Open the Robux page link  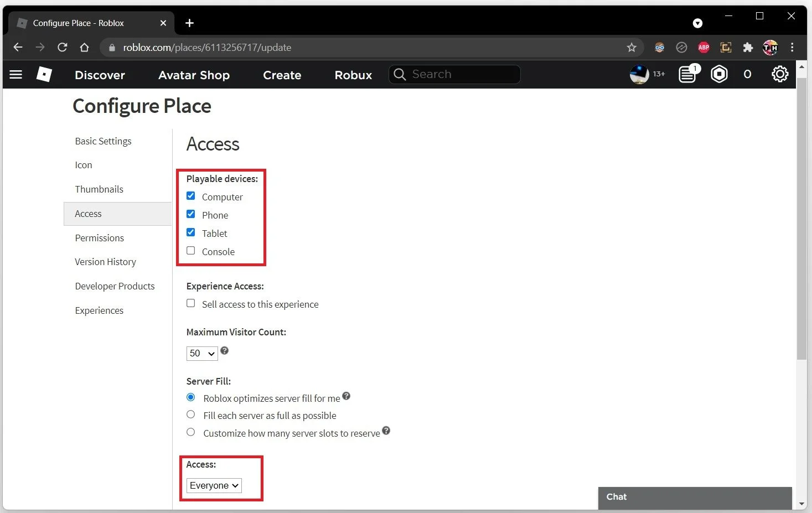click(353, 75)
